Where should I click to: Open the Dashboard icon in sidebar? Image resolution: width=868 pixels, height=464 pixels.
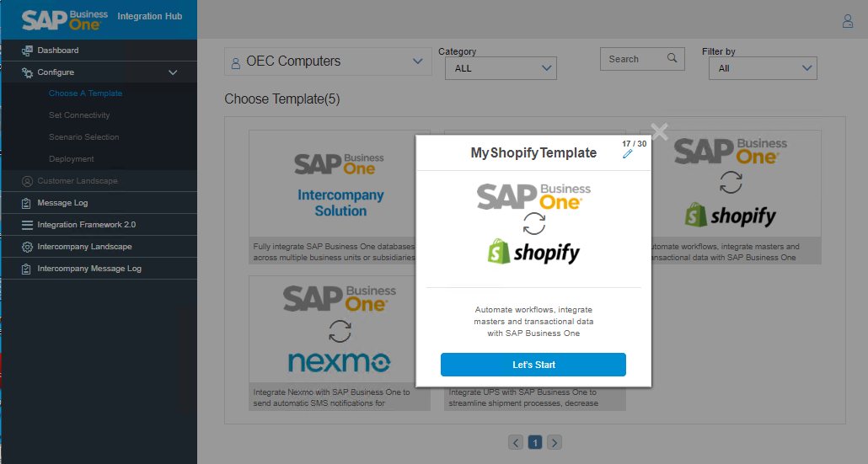(27, 51)
